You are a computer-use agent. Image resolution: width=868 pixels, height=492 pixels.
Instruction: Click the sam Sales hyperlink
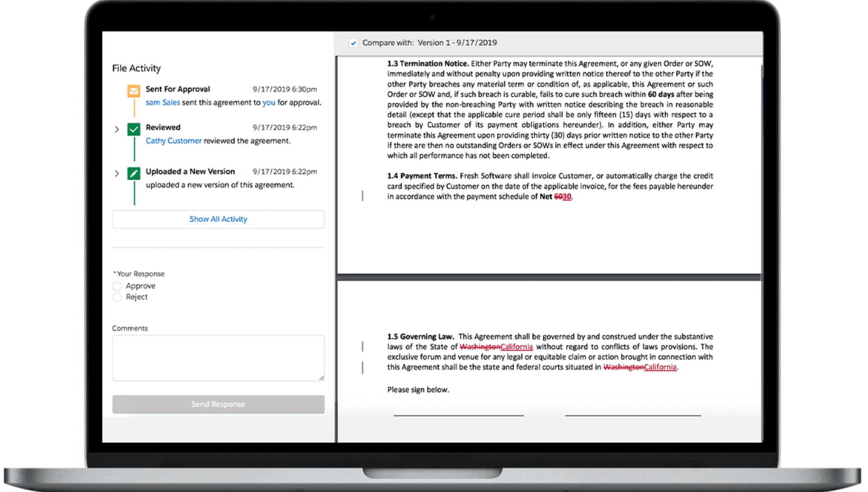(x=161, y=102)
